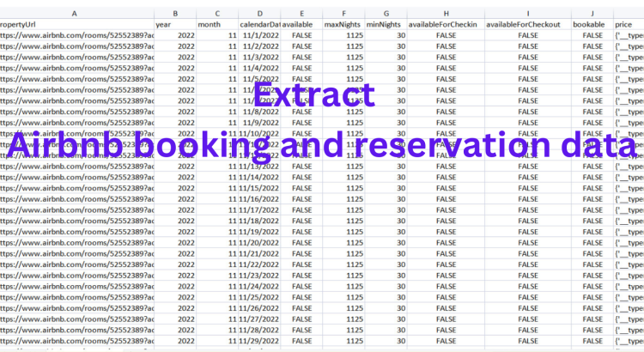Click available FALSE in the 11/27/2022 row
Viewport: 644px width, 352px height.
(302, 319)
